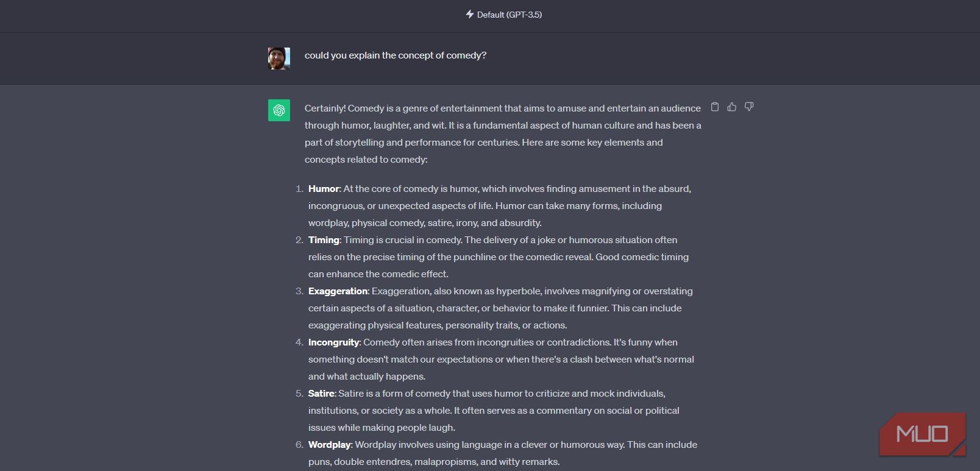Click the numbered list item for Timing
This screenshot has width=980, height=471.
[324, 239]
